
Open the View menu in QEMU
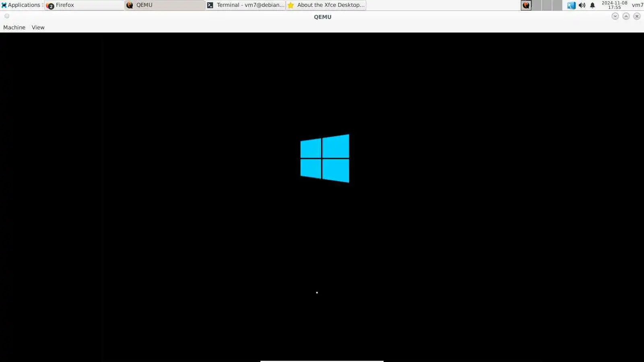point(38,27)
